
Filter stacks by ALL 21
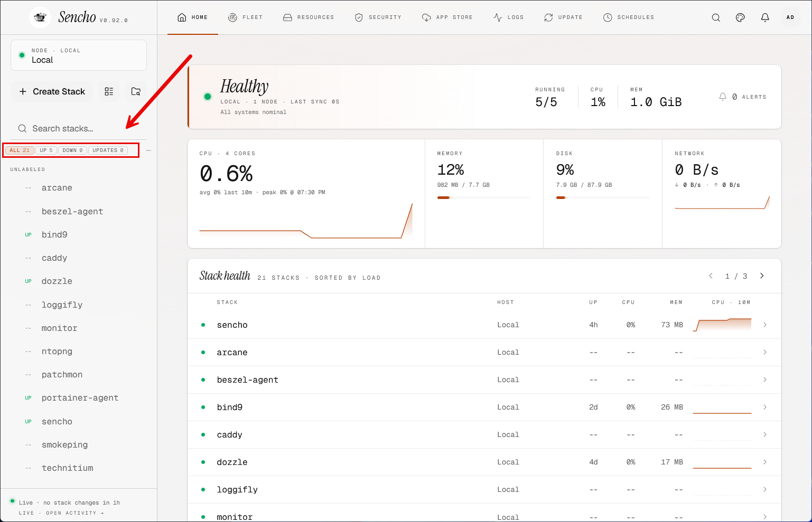pyautogui.click(x=20, y=150)
